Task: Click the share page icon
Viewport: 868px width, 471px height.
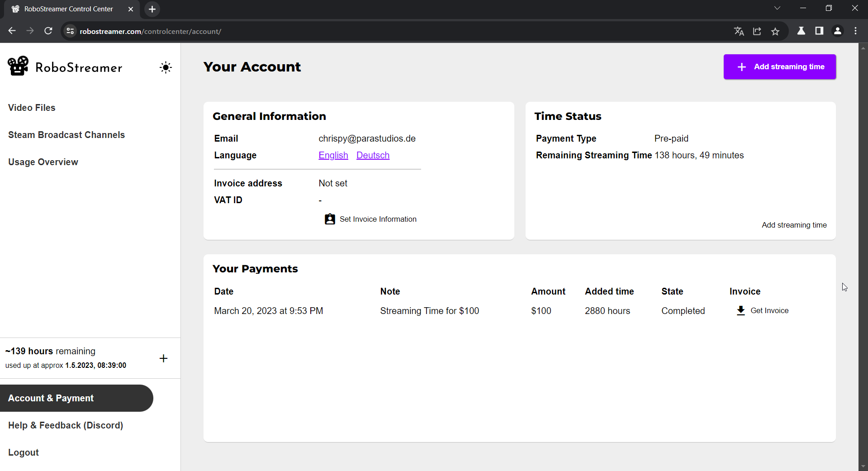Action: (757, 31)
